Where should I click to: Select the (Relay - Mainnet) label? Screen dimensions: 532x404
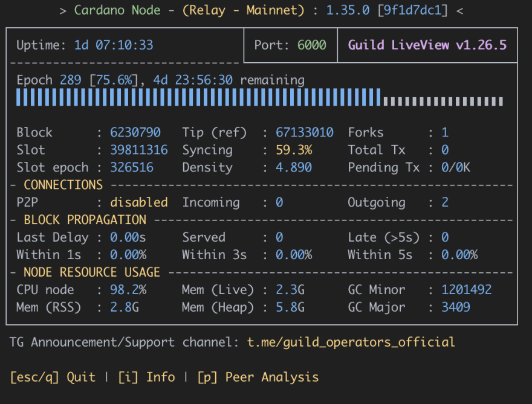[x=243, y=10]
